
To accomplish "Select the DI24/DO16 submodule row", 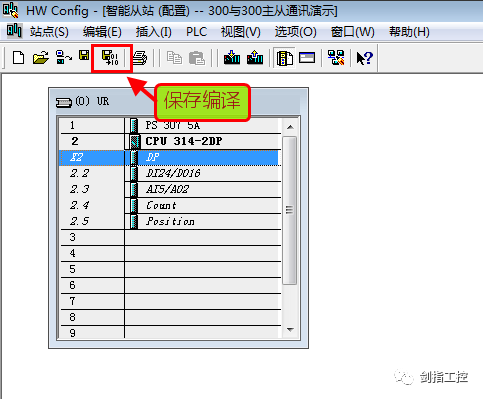I will tap(170, 173).
